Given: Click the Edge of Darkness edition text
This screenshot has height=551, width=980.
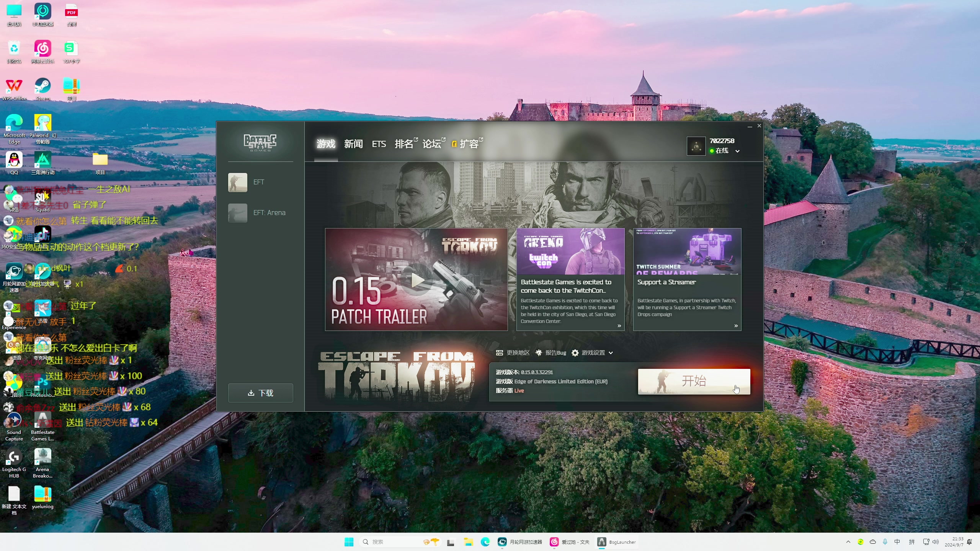Looking at the screenshot, I should point(561,381).
